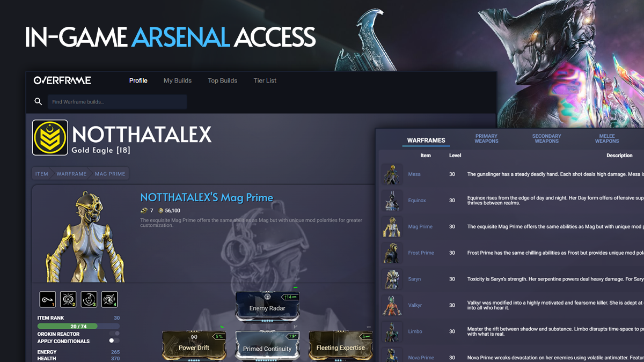Select the fourth Mag ability icon

(109, 299)
